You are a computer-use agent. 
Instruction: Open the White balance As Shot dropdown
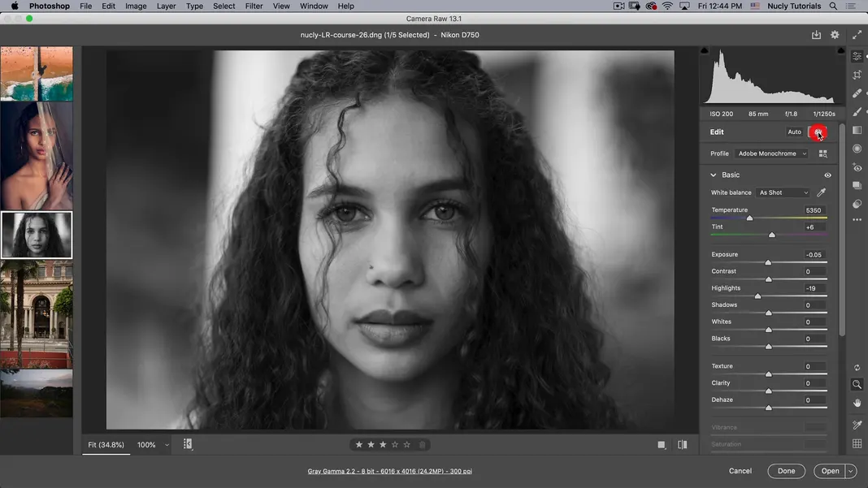783,192
